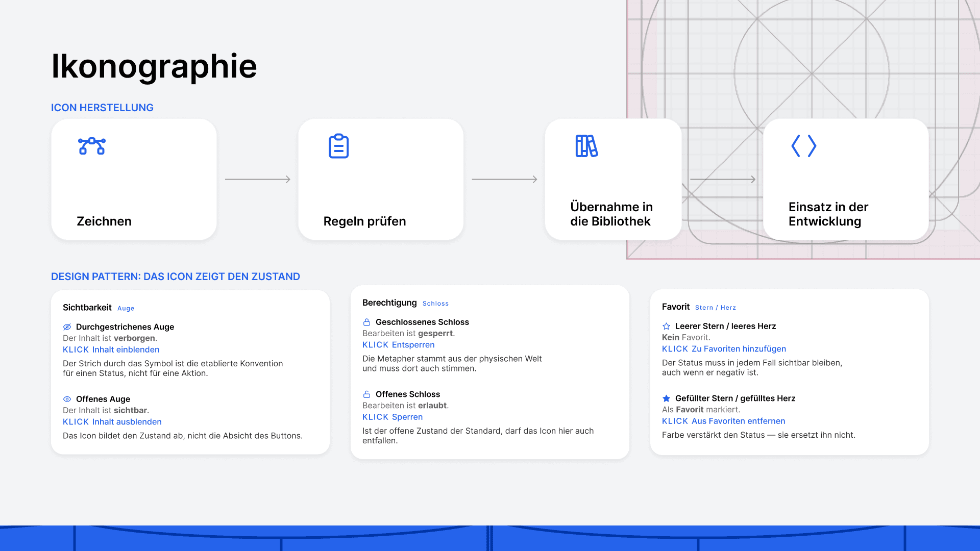Click the arrow pointing to Einsatz in der Entwicklung
This screenshot has height=551, width=980.
[723, 180]
